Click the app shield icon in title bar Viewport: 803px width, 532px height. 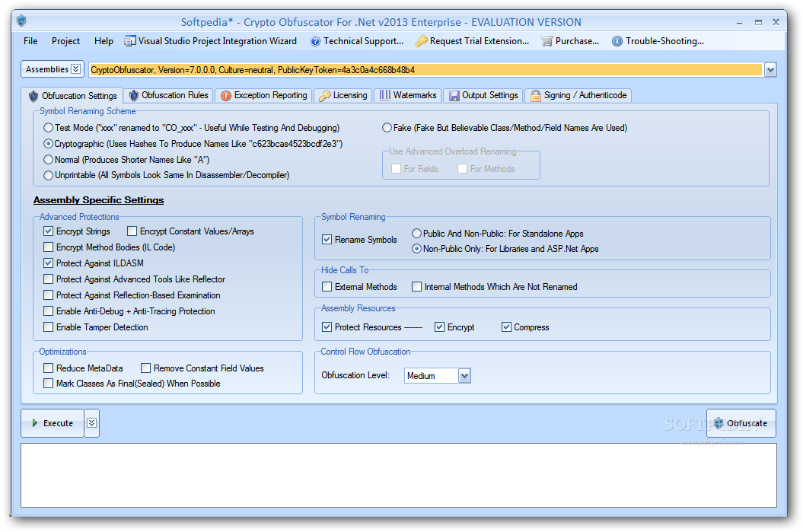pyautogui.click(x=21, y=21)
